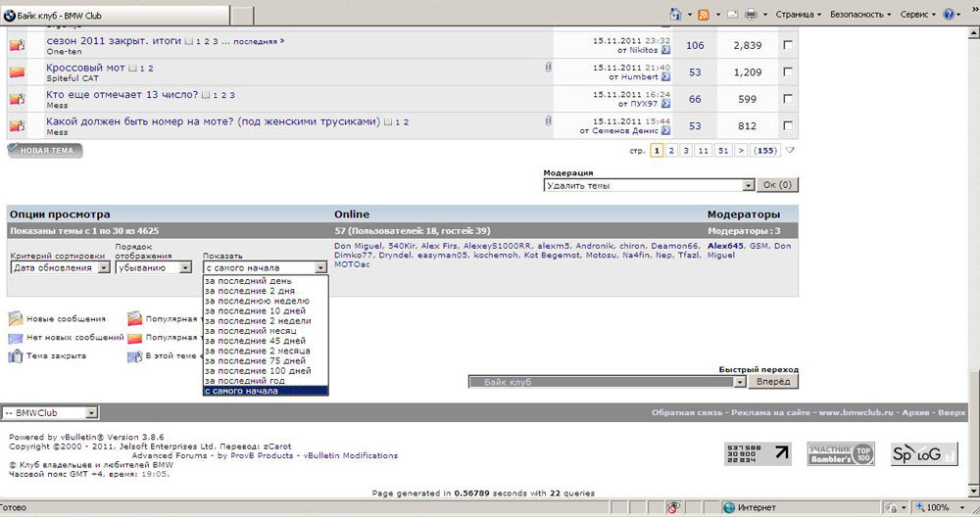Open Порядок отображения dropdown убыванию
The image size is (980, 517).
[154, 267]
